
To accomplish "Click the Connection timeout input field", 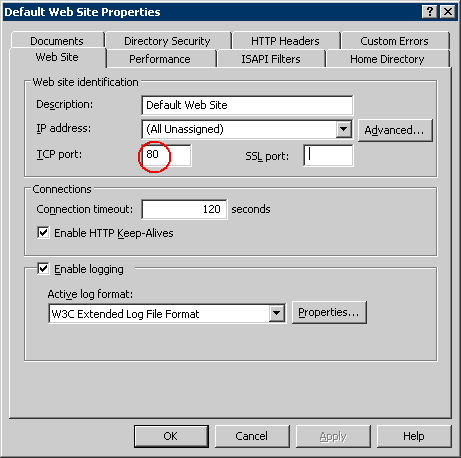I will coord(184,209).
